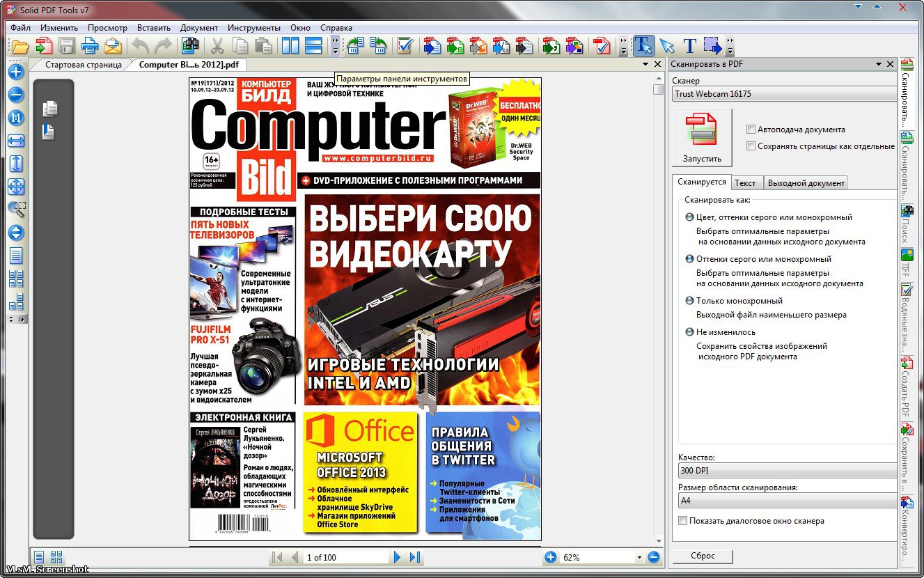Go to the first page arrow
This screenshot has width=924, height=578.
276,557
